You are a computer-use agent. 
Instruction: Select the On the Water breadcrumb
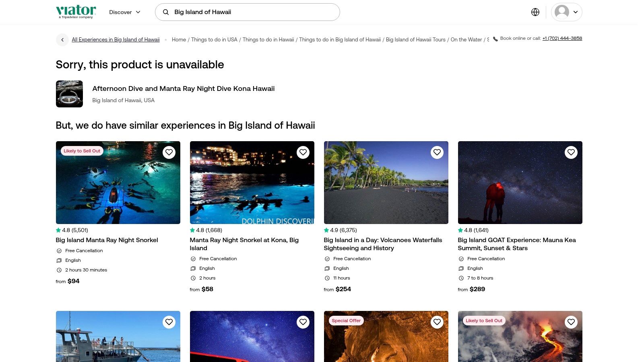point(466,40)
